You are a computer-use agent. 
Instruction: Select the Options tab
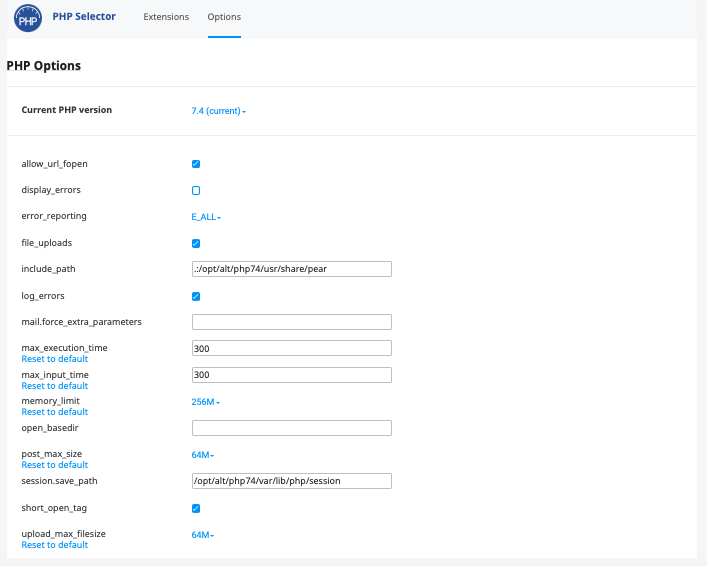coord(224,17)
